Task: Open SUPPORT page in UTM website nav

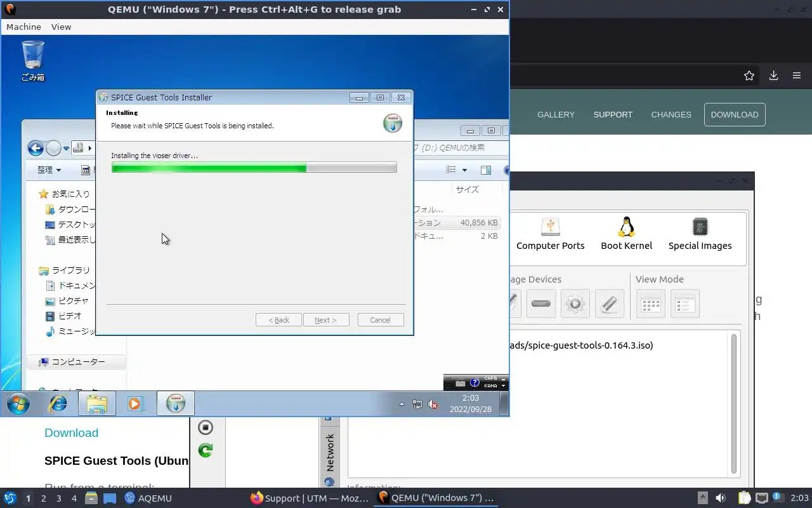Action: 613,114
